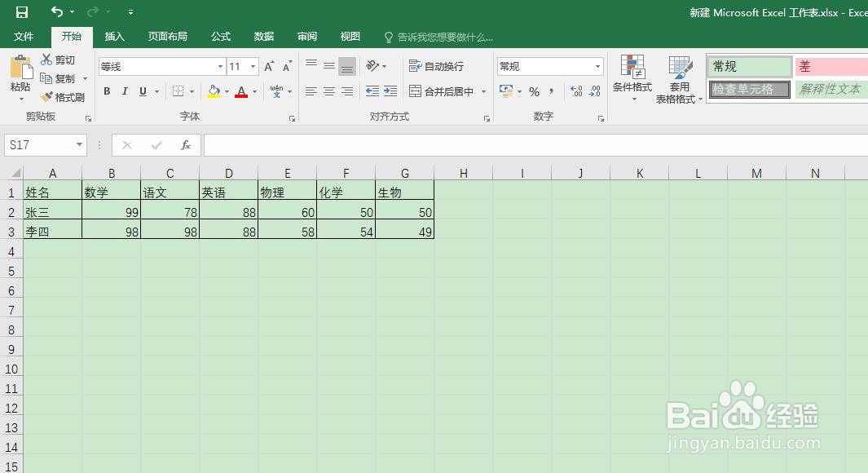Open the font name dropdown
The width and height of the screenshot is (868, 473).
click(220, 66)
